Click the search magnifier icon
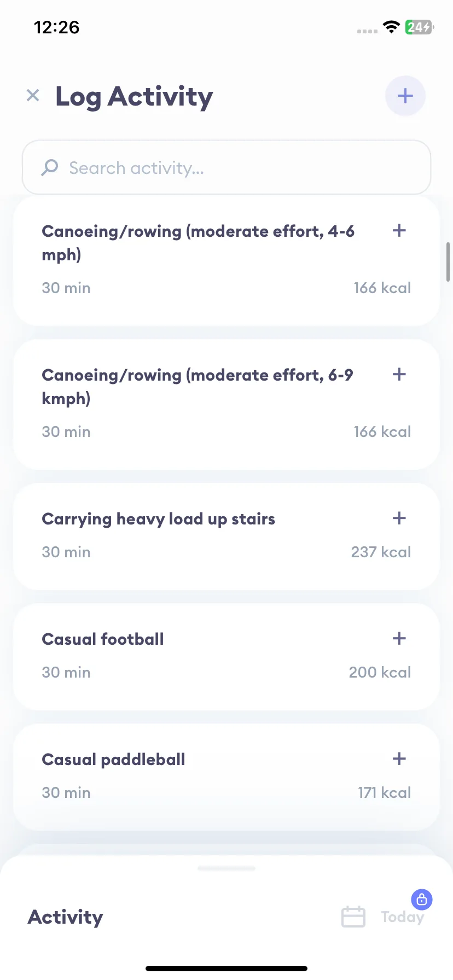This screenshot has width=453, height=980. coord(50,167)
